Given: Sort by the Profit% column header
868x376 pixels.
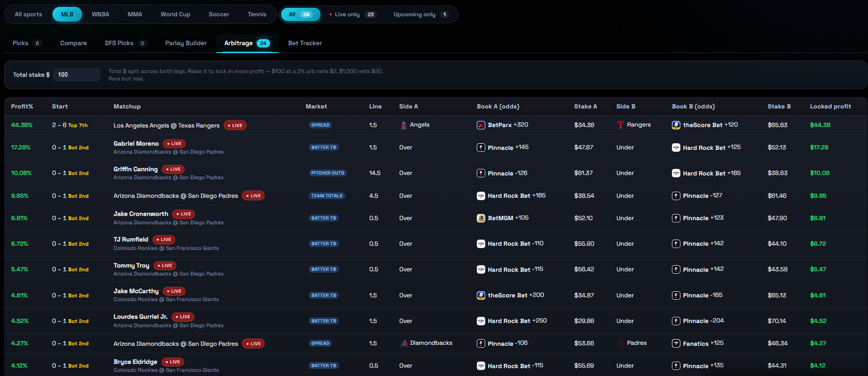Looking at the screenshot, I should click(x=22, y=107).
